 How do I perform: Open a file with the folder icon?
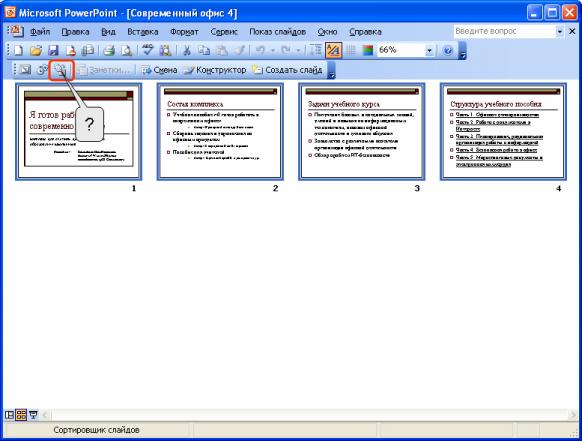36,50
